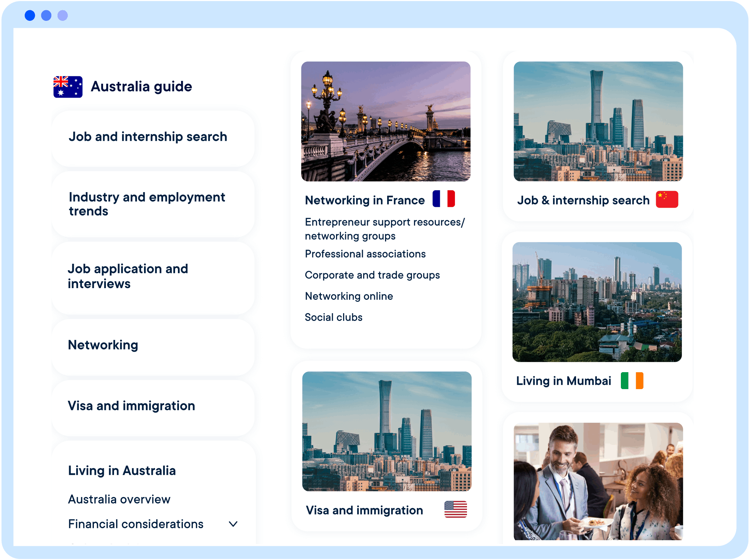749x560 pixels.
Task: Click the China flag icon
Action: coord(667,199)
